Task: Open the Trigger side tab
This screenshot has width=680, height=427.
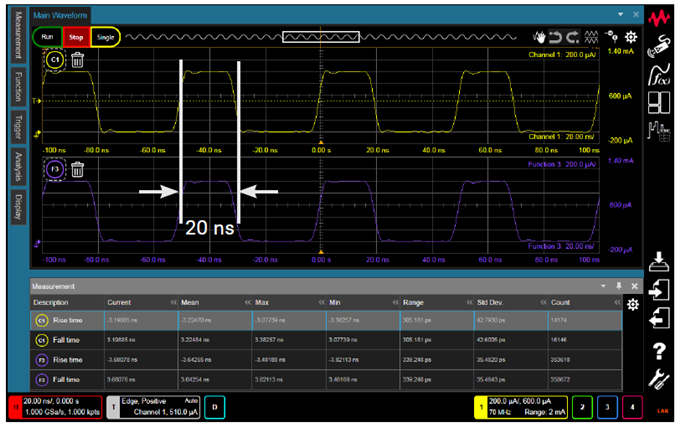Action: pyautogui.click(x=18, y=127)
